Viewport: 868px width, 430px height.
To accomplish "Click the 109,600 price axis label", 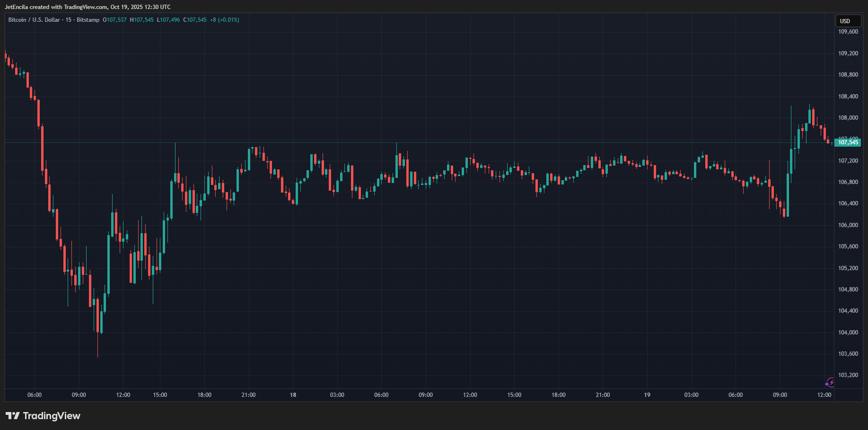I will point(848,32).
